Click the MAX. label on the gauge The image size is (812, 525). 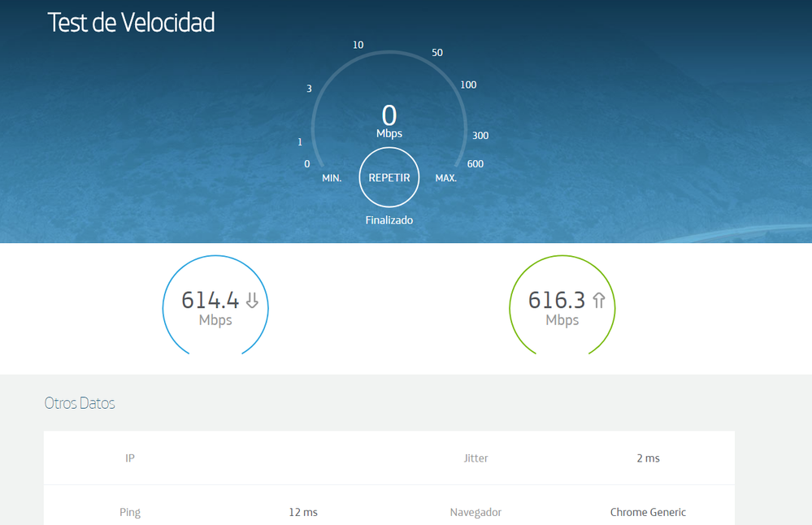(x=445, y=177)
